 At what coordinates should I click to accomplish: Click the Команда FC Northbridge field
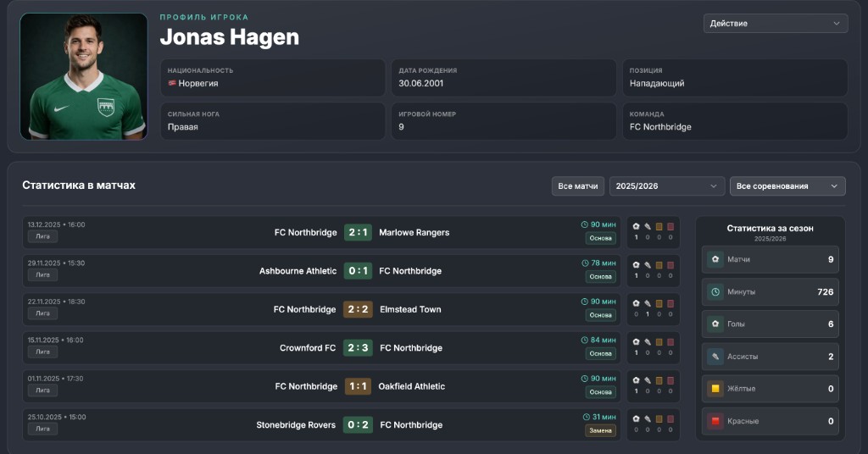735,121
